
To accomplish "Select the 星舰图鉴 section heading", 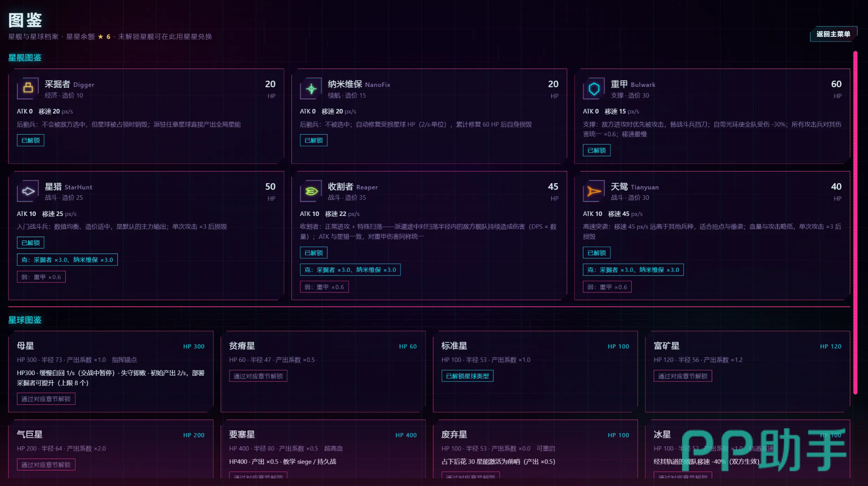I will 25,58.
